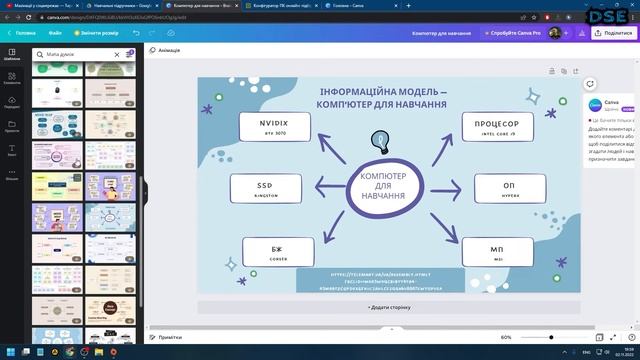Image resolution: width=640 pixels, height=360 pixels.
Task: Open the grid view page icon
Action: click(x=599, y=337)
